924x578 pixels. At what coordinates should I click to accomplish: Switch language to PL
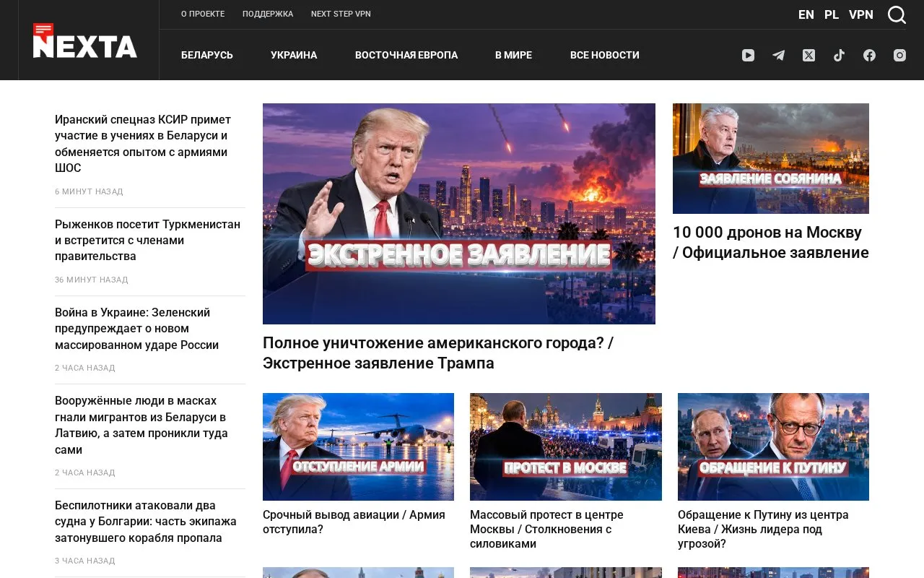point(832,14)
